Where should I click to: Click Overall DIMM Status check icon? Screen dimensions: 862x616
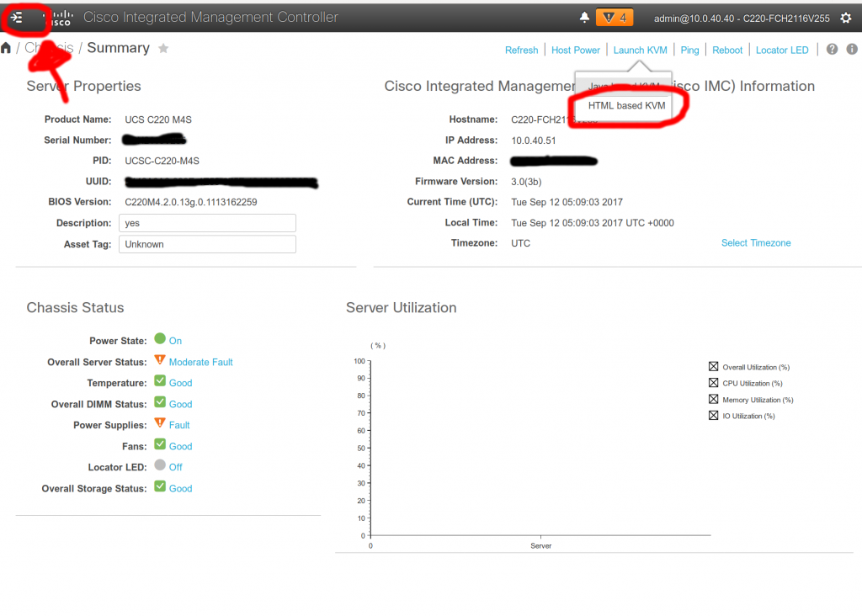(160, 401)
